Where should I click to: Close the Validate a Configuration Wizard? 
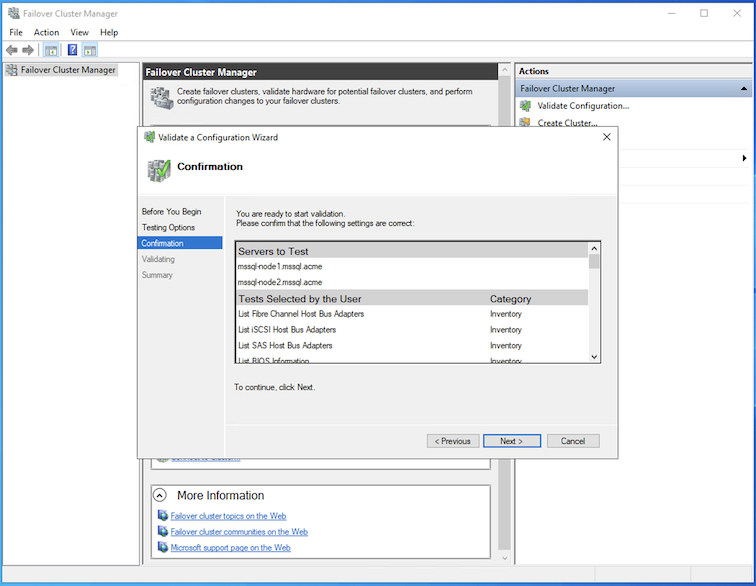[x=607, y=137]
